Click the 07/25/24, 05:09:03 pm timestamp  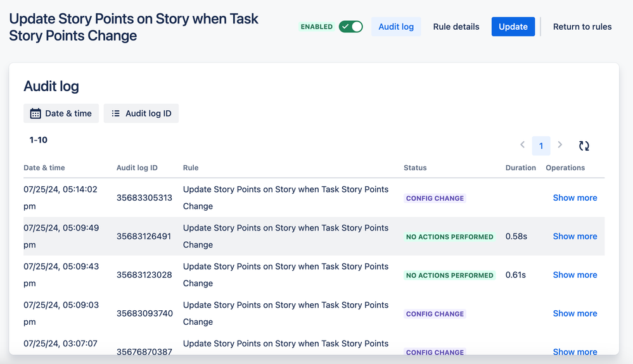pos(61,313)
